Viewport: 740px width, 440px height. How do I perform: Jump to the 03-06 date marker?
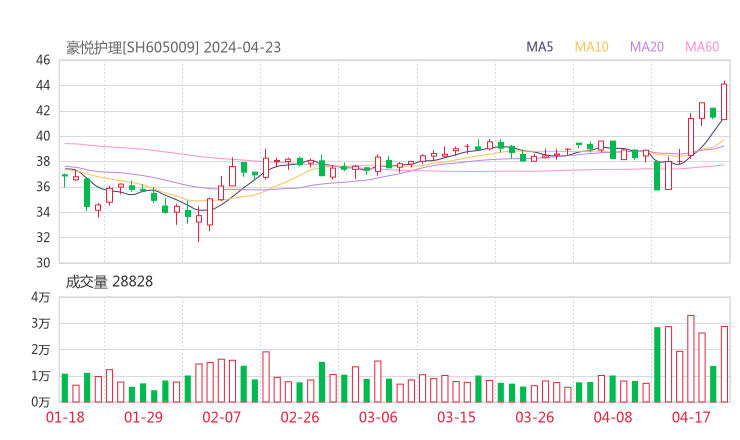378,417
